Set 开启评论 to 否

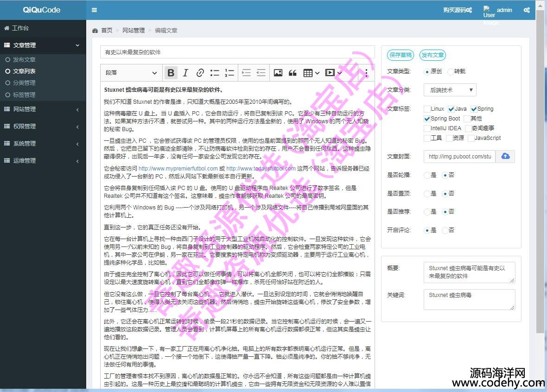tap(445, 230)
